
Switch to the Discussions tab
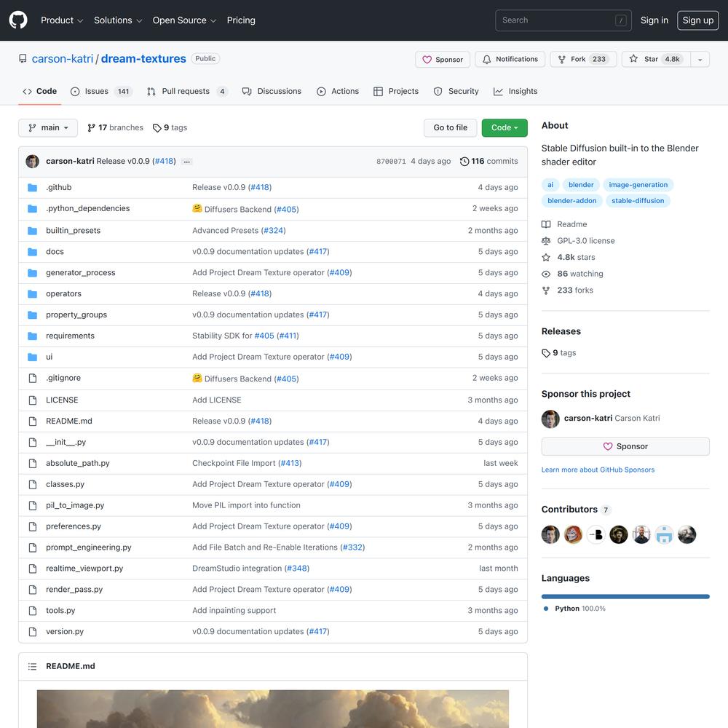(272, 92)
